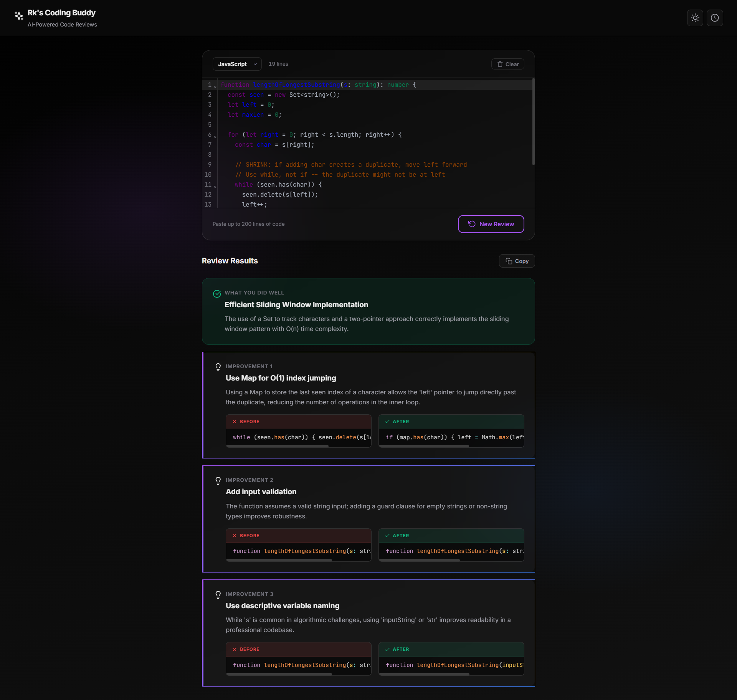The width and height of the screenshot is (737, 700).
Task: Click horizontal scrollbar under Improvement 2 After code
Action: (420, 560)
